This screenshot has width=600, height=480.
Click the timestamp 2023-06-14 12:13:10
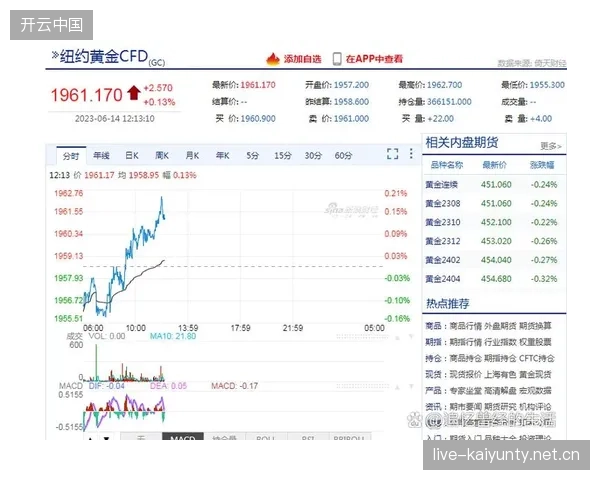115,119
